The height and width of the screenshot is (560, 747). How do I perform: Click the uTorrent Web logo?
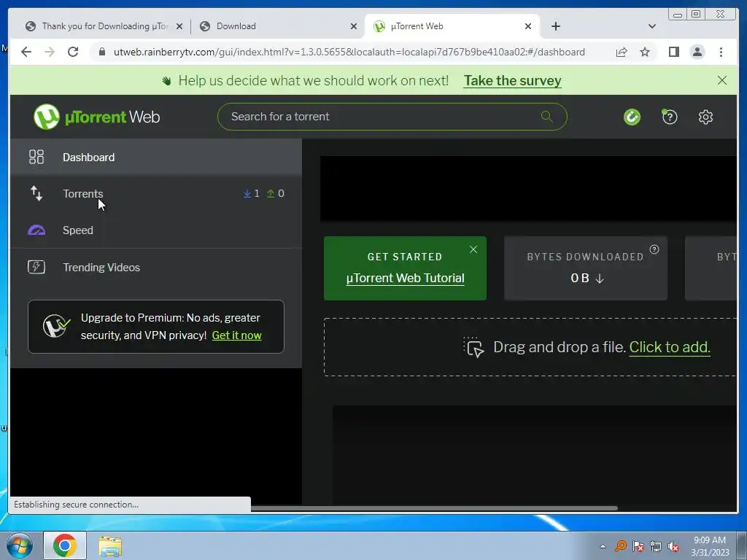(97, 117)
